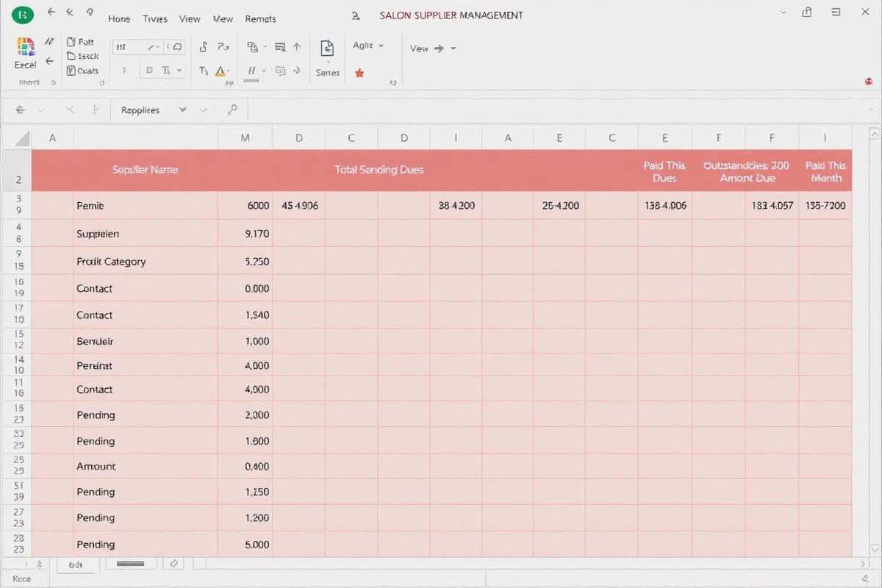Select the cell containing Pereirat
This screenshot has height=588, width=882.
(146, 365)
